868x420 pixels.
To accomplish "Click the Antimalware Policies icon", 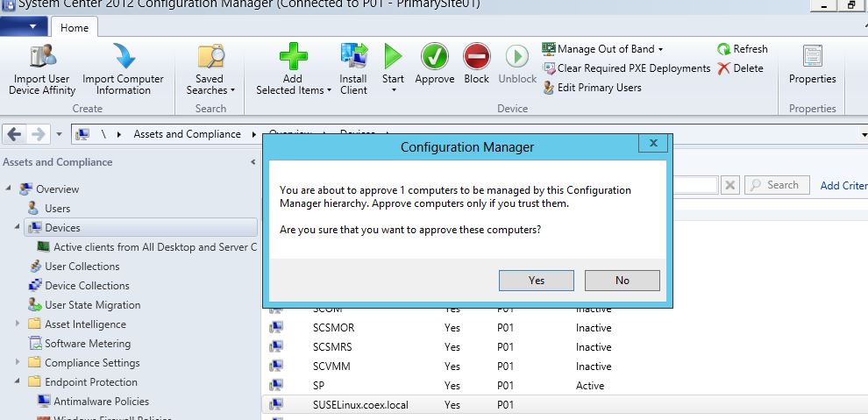I will coord(44,402).
